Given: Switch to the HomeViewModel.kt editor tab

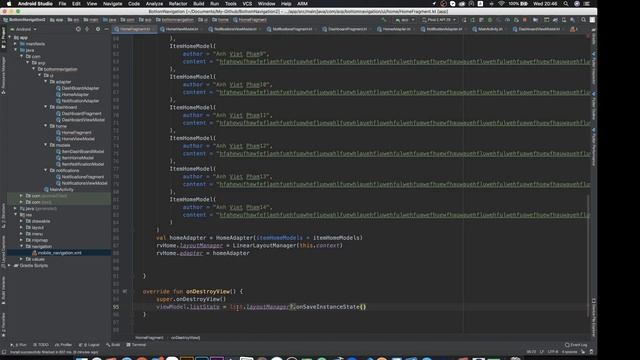Looking at the screenshot, I should coord(182,29).
